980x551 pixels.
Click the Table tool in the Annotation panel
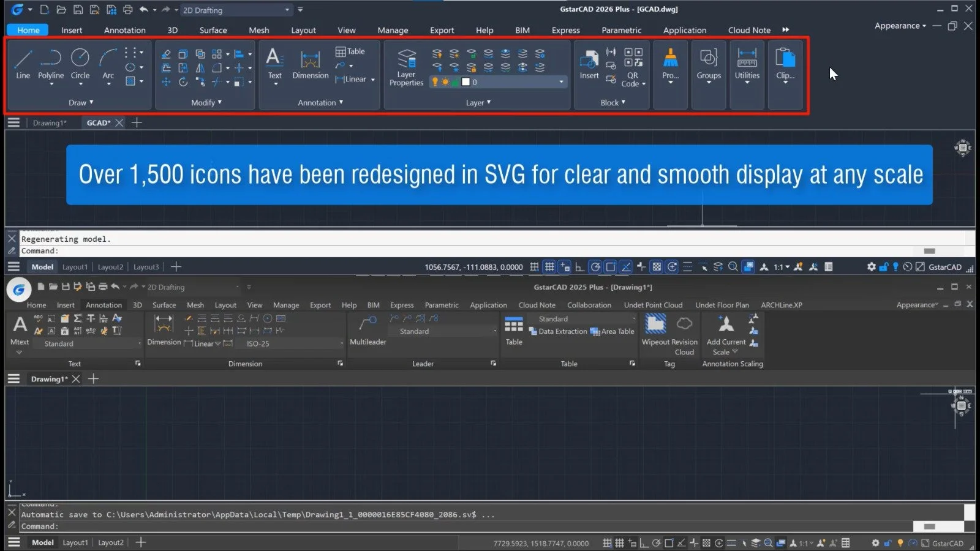coord(350,51)
